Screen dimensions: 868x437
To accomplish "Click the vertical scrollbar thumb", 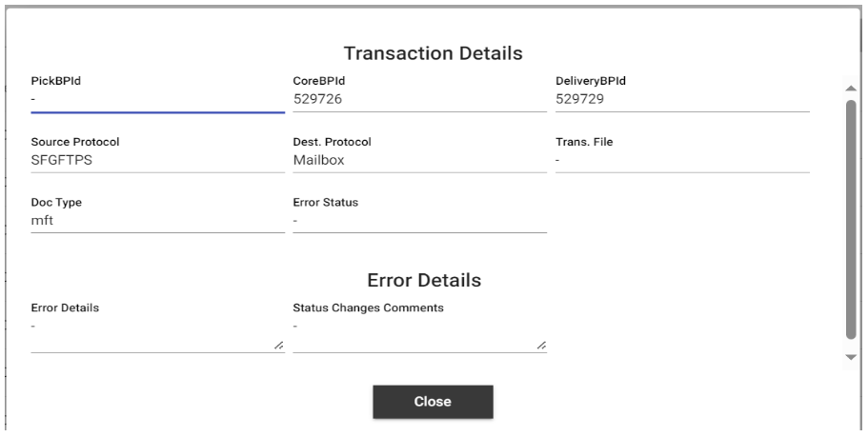I will 851,220.
